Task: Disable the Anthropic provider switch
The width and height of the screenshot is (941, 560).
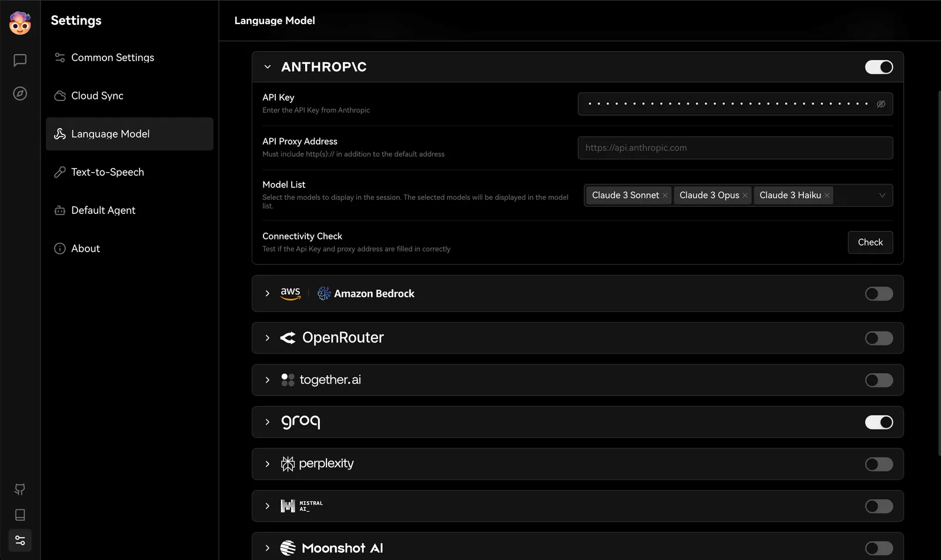Action: point(879,67)
